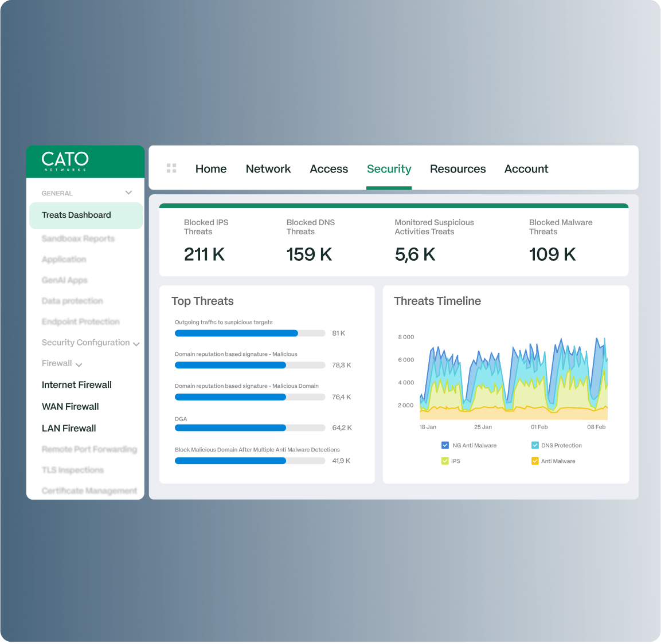Viewport: 661px width, 644px height.
Task: Open the Access tab
Action: [329, 169]
